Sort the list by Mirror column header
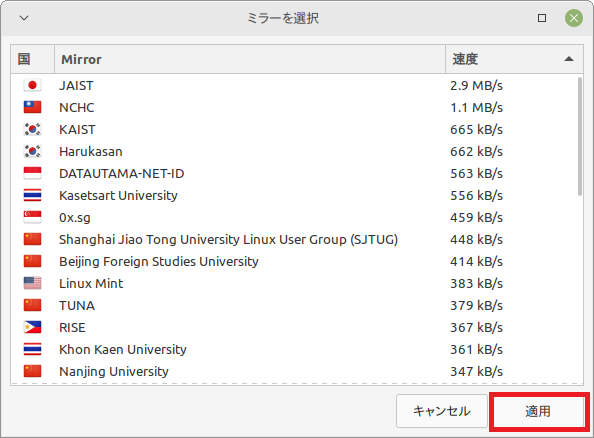Viewport: 594px width, 438px height. 250,59
